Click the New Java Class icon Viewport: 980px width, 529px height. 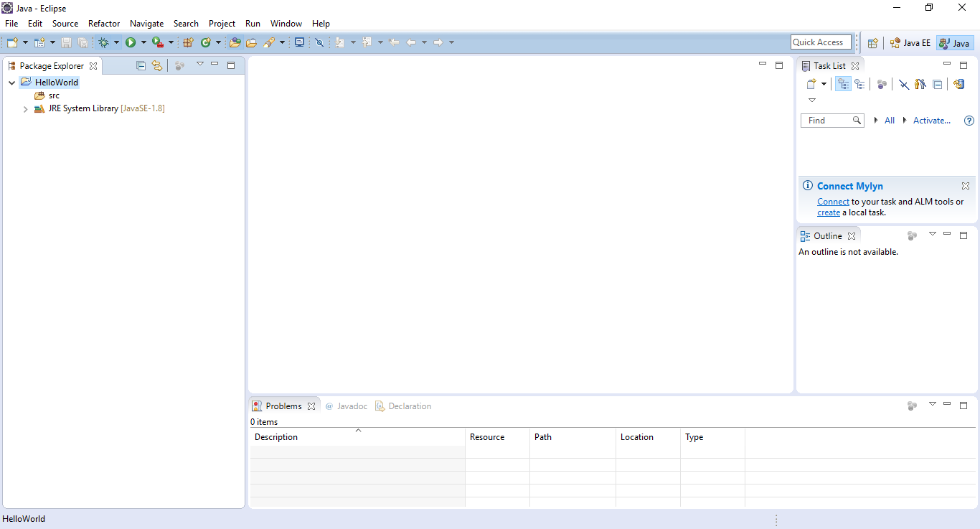tap(206, 42)
